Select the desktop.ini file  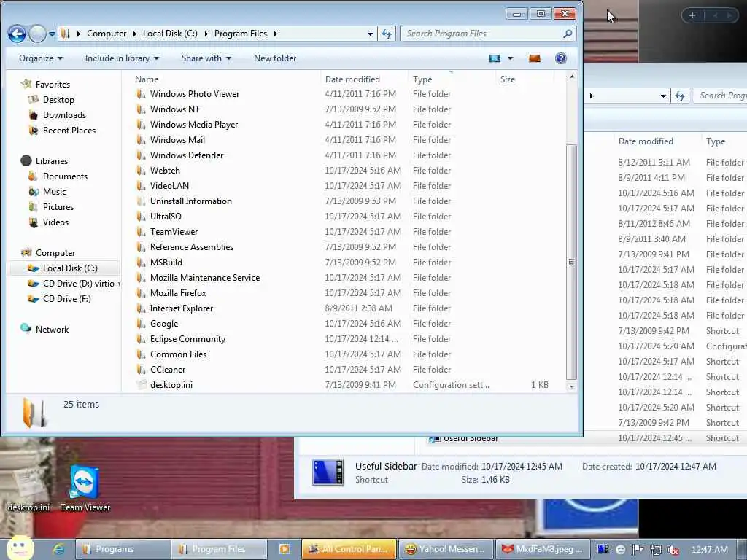click(x=171, y=385)
